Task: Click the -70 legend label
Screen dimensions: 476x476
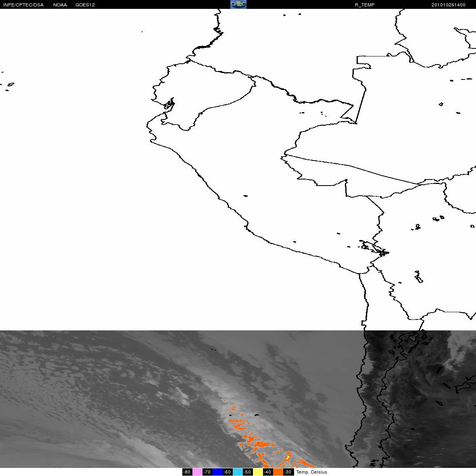Action: [207, 472]
